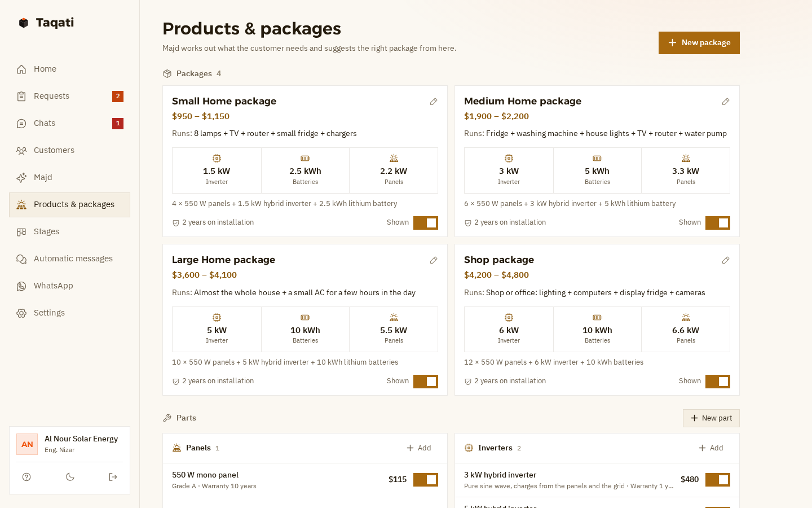Edit the Small Home package pencil icon
The image size is (812, 508).
(434, 102)
